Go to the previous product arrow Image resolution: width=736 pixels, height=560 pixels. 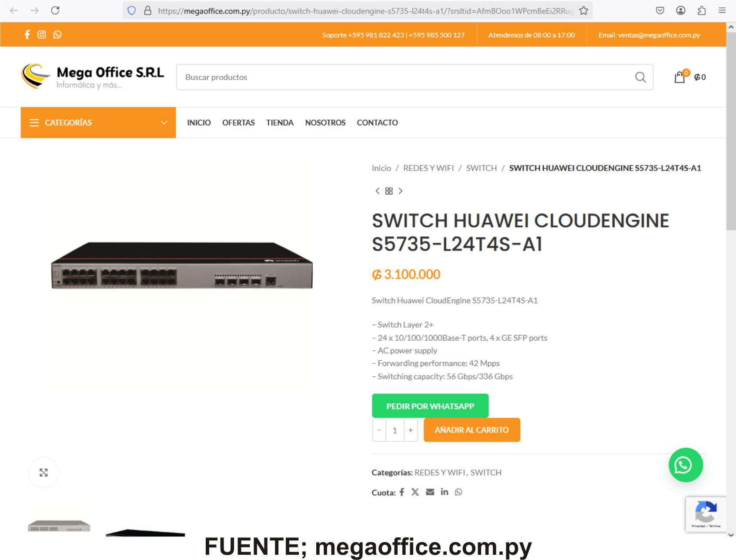[377, 191]
